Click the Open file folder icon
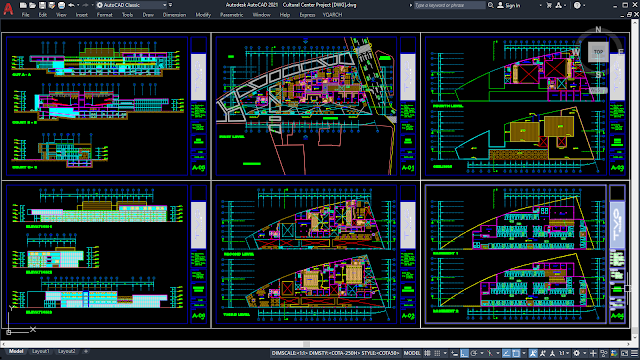Screen dimensions: 640x360 [33, 5]
